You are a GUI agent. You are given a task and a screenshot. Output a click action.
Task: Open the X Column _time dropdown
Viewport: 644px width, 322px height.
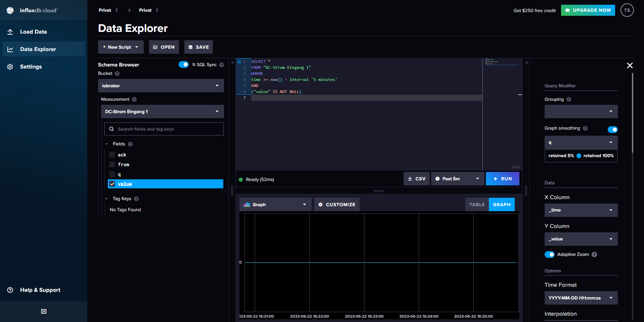coord(581,210)
